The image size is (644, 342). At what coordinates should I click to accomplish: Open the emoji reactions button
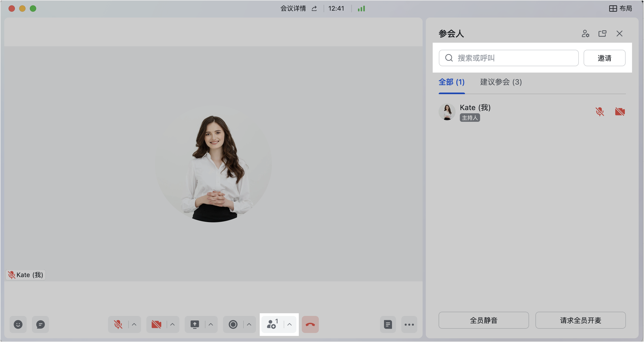pyautogui.click(x=18, y=324)
